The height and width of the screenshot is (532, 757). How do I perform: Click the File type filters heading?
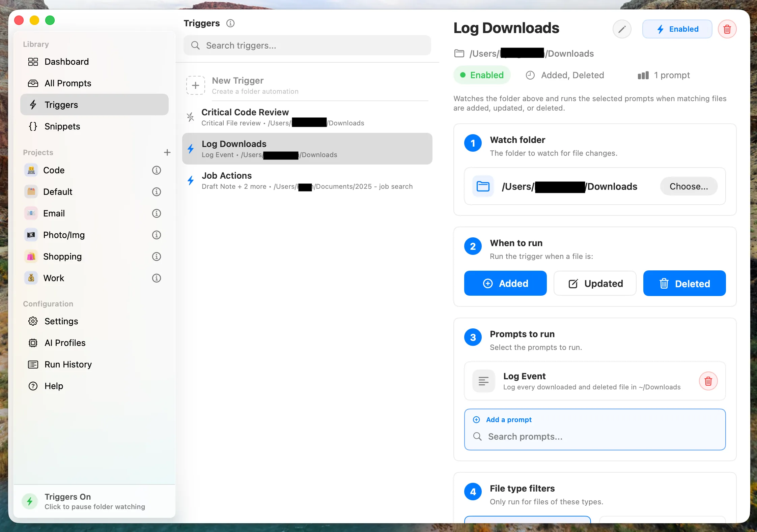522,489
